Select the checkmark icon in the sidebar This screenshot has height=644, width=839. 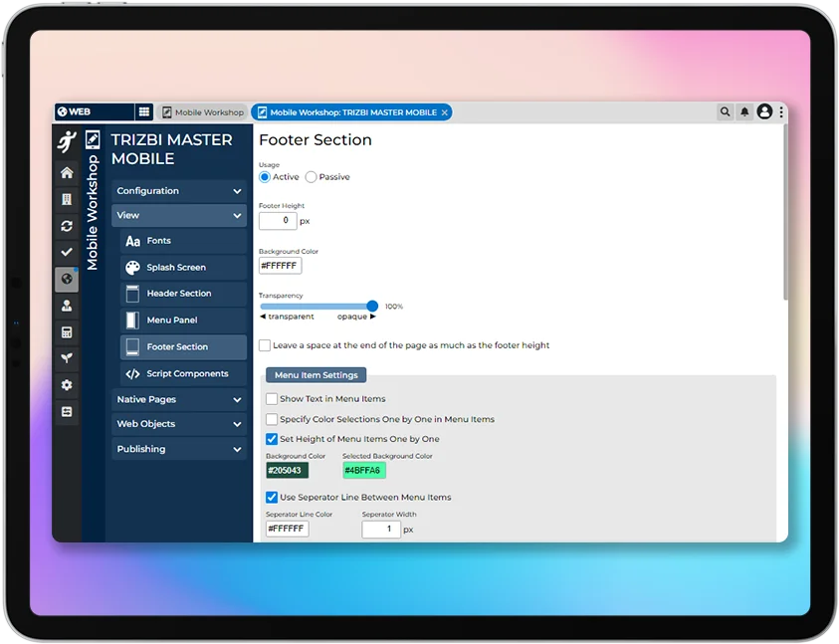click(x=66, y=253)
